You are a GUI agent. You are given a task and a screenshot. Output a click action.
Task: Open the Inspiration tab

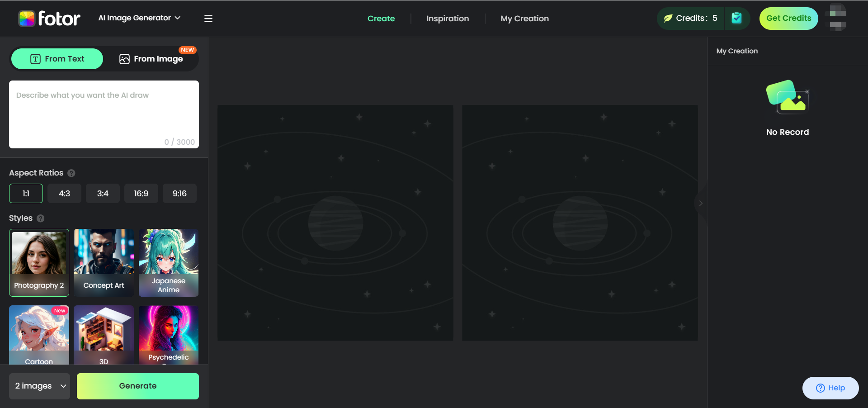[447, 19]
